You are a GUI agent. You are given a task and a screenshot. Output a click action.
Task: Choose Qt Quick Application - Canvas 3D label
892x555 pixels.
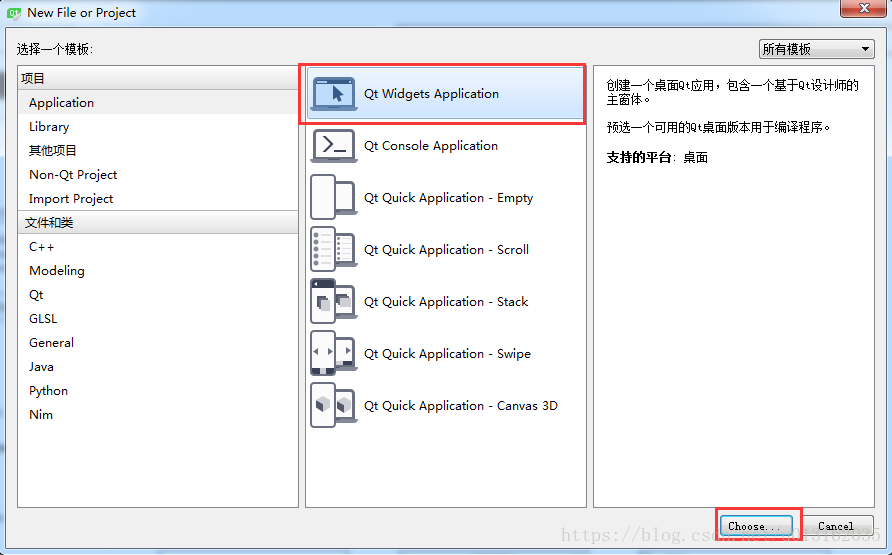[461, 405]
